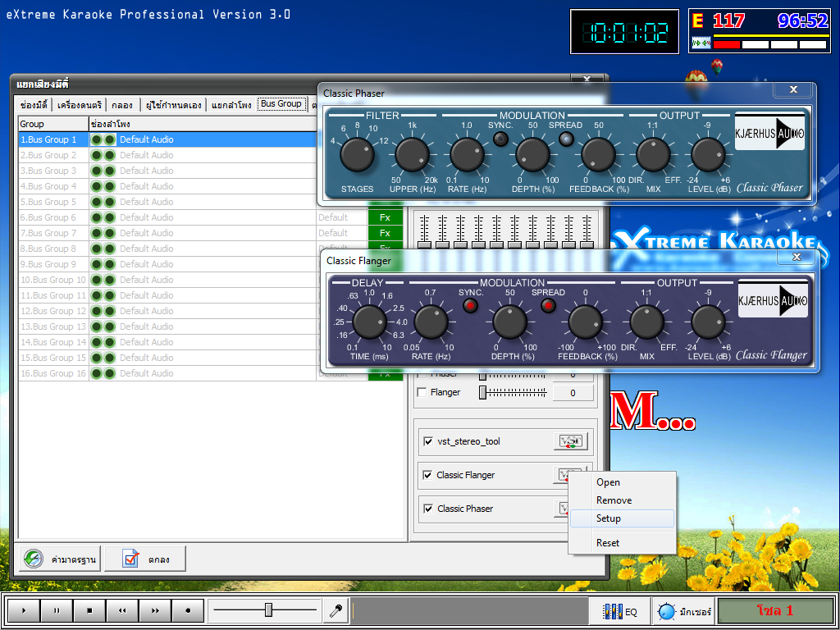
Task: Confirm with the ตกลง button
Action: (x=145, y=559)
